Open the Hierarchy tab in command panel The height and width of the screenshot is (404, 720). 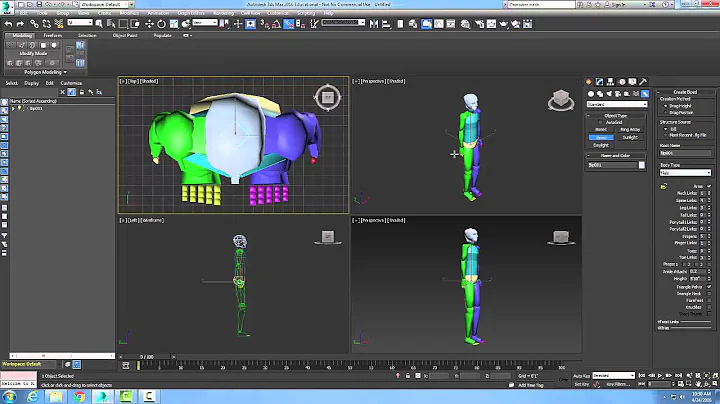pos(610,82)
